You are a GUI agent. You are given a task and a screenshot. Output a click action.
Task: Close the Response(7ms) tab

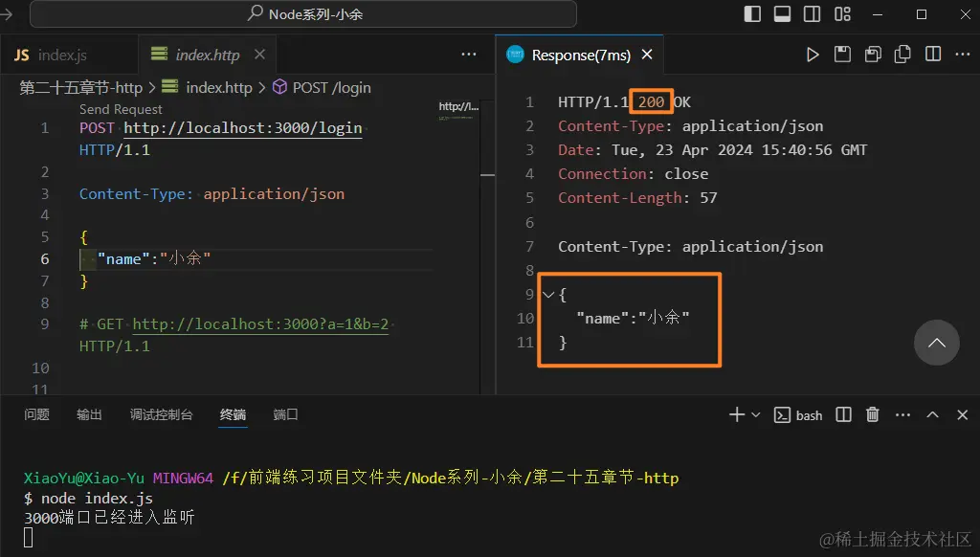tap(648, 55)
